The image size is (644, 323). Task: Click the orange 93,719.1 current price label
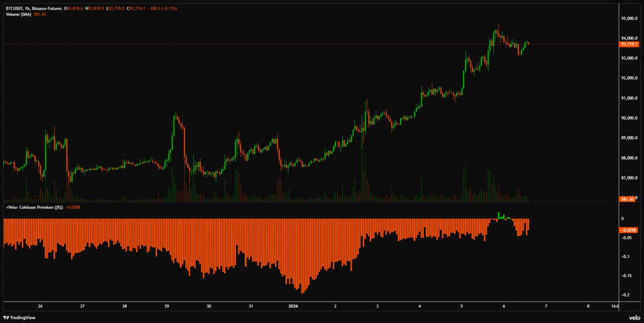[x=628, y=44]
